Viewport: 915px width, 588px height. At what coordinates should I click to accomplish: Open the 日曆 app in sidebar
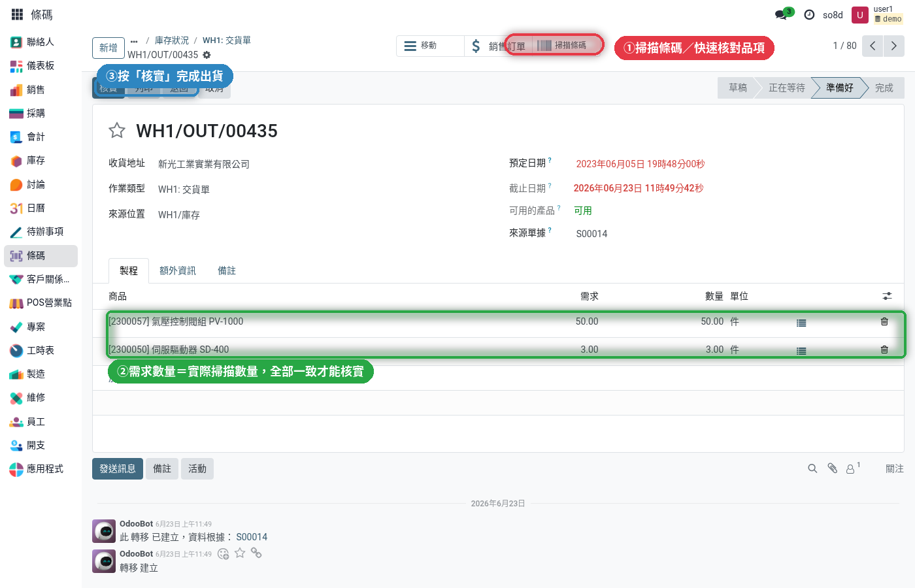41,208
